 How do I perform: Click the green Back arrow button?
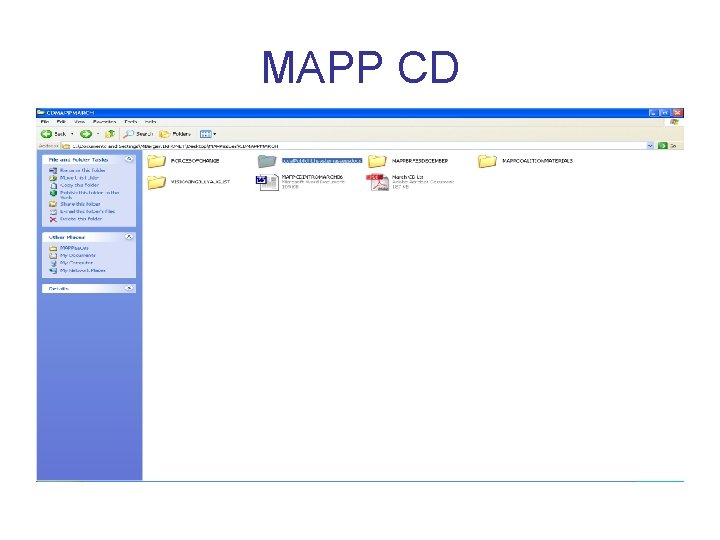click(46, 134)
